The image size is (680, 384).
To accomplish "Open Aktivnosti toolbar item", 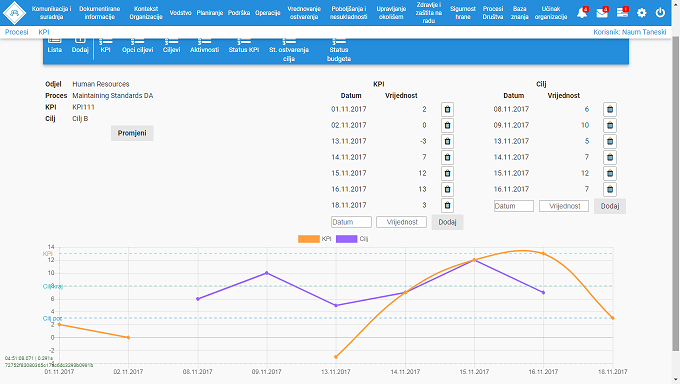I will tap(204, 46).
